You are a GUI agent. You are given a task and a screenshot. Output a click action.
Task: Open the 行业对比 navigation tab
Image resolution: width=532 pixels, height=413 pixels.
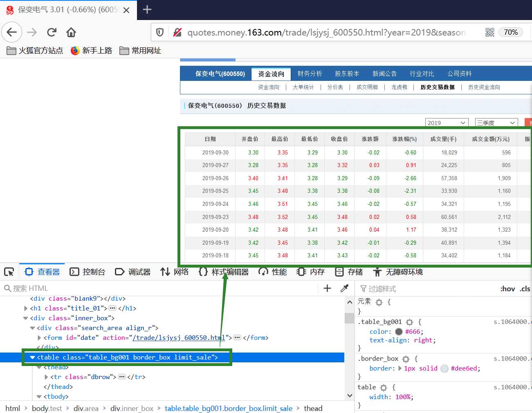point(422,74)
